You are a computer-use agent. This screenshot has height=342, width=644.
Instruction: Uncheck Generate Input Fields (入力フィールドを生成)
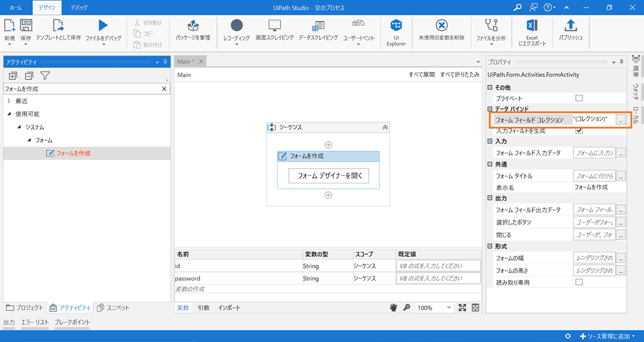coord(579,130)
